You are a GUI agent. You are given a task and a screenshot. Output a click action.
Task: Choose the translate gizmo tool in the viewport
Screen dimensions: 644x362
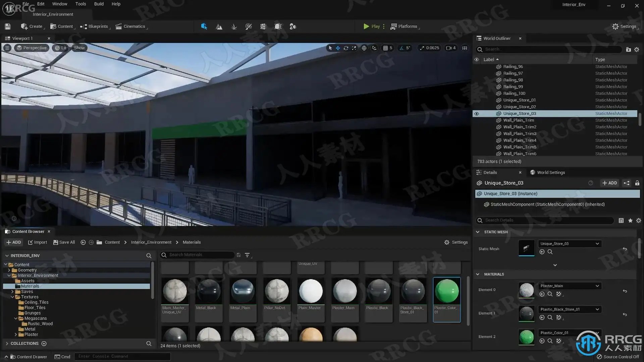coord(338,48)
